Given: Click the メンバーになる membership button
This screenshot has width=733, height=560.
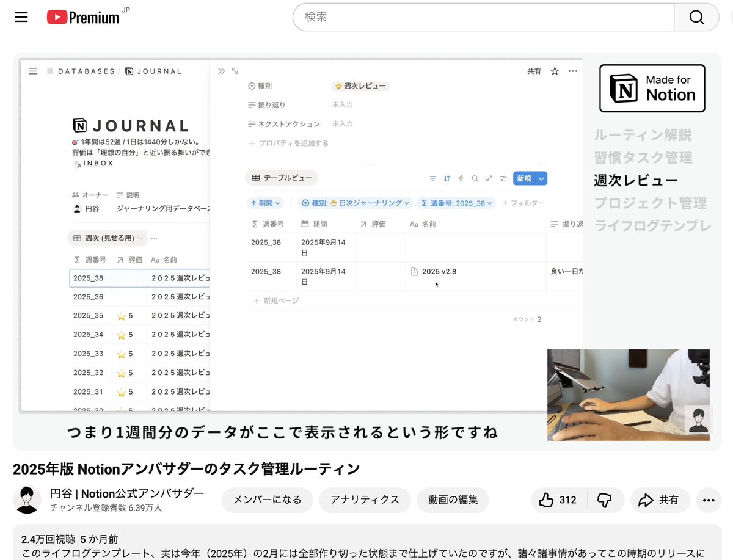Looking at the screenshot, I should pyautogui.click(x=267, y=500).
